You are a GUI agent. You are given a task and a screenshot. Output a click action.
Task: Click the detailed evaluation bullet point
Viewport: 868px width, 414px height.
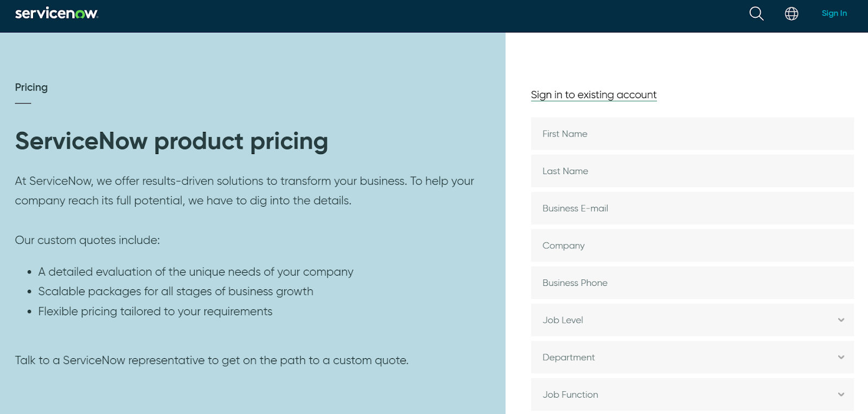(195, 272)
